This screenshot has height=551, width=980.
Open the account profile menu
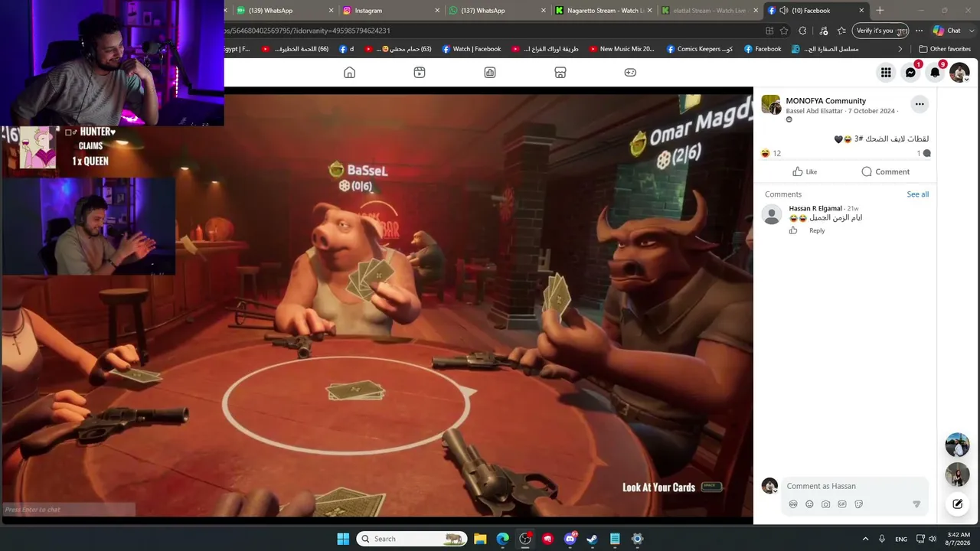click(959, 73)
